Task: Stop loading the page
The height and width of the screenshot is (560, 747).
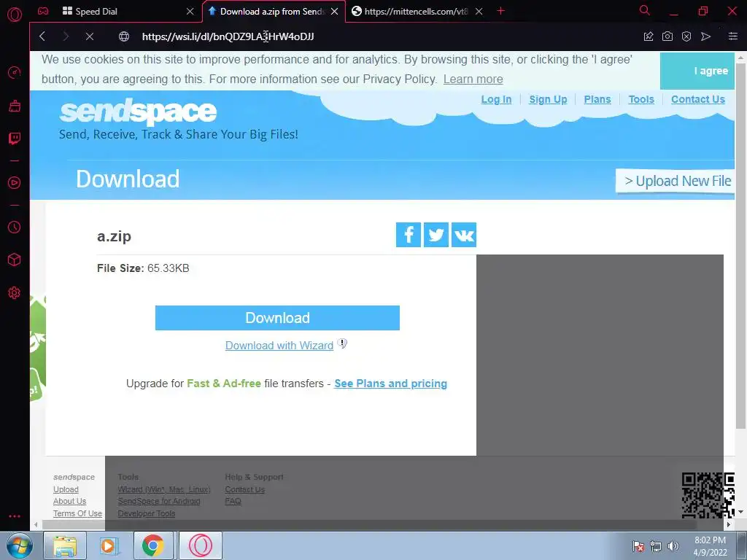Action: click(x=89, y=36)
